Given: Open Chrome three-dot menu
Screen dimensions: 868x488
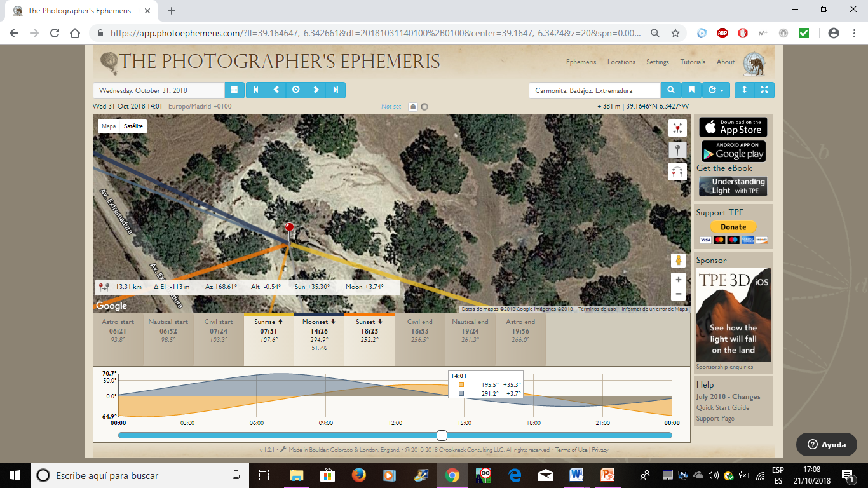Looking at the screenshot, I should pyautogui.click(x=854, y=33).
